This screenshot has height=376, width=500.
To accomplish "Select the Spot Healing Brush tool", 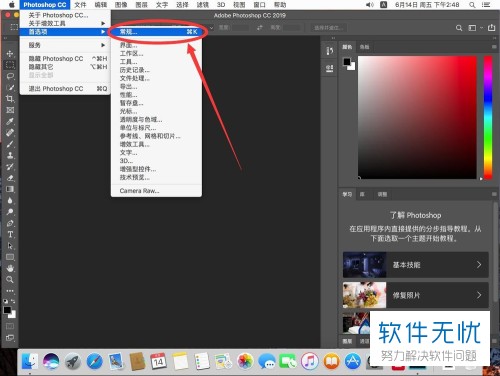I will click(x=10, y=133).
